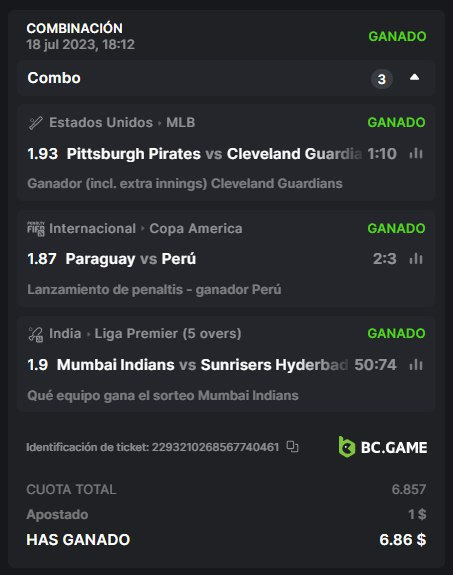This screenshot has width=453, height=575.
Task: Copy the ticket identification number
Action: pos(292,447)
